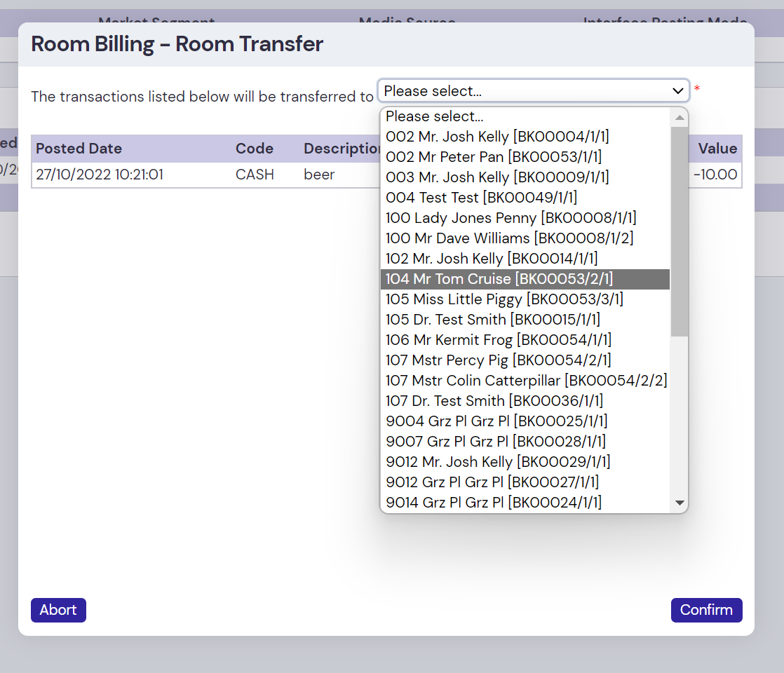Select 100 Lady Jones Penny option
Screen dimensions: 784x673
511,218
